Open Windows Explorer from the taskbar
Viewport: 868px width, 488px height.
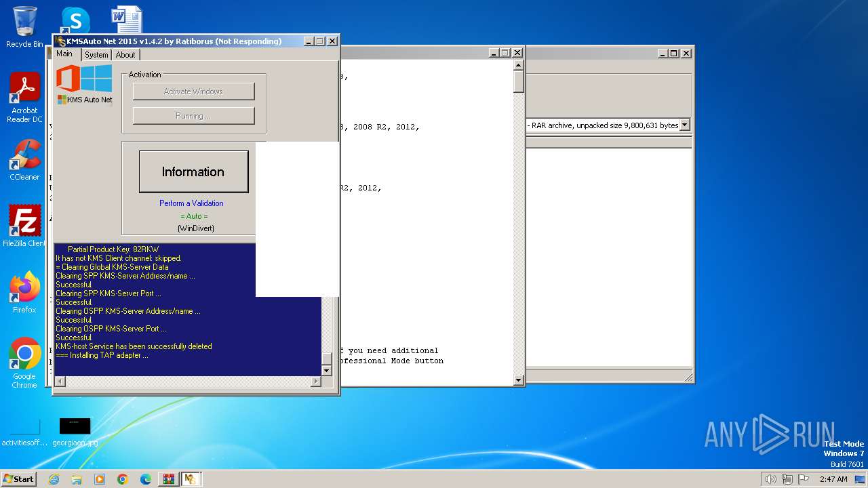coord(77,479)
